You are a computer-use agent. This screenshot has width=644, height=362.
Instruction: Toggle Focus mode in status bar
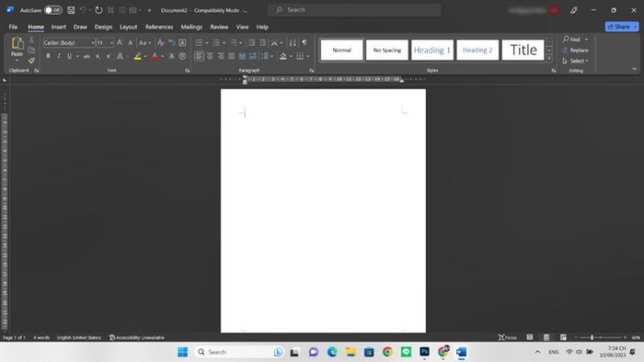click(507, 337)
